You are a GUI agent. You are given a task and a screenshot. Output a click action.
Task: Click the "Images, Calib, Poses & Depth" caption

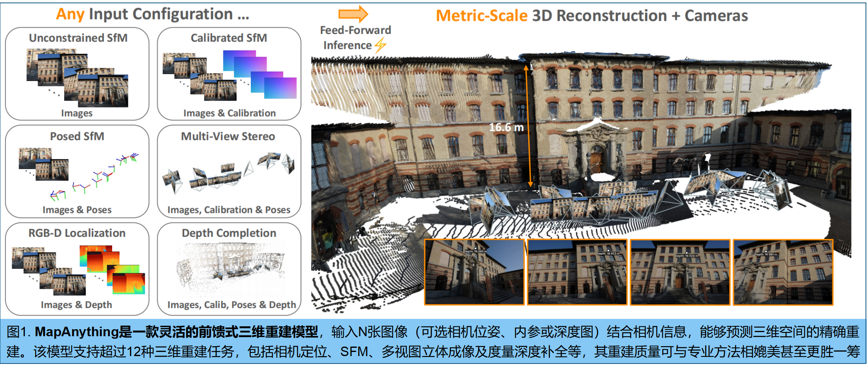pyautogui.click(x=232, y=305)
